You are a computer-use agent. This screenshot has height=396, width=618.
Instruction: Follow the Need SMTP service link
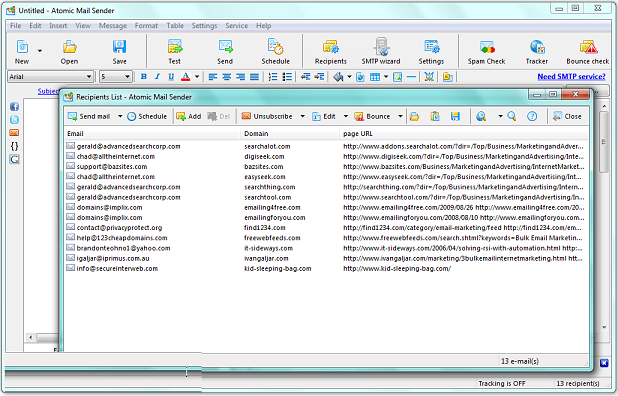coord(571,76)
